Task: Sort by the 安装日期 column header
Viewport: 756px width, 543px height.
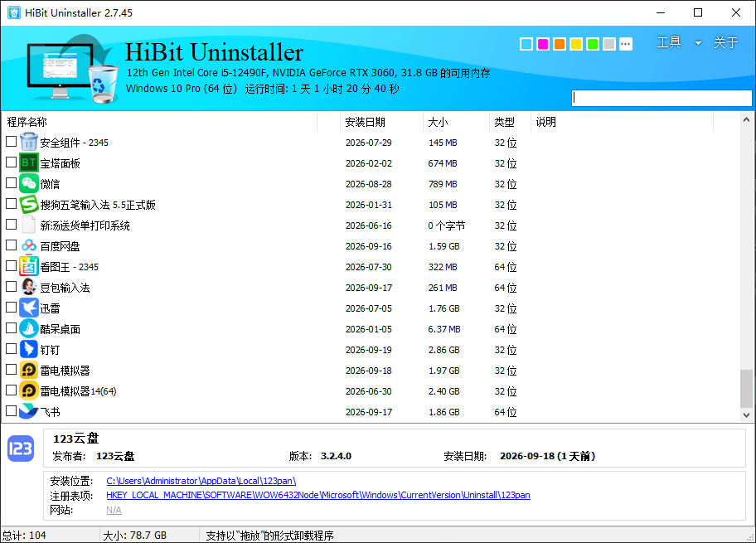Action: tap(381, 122)
